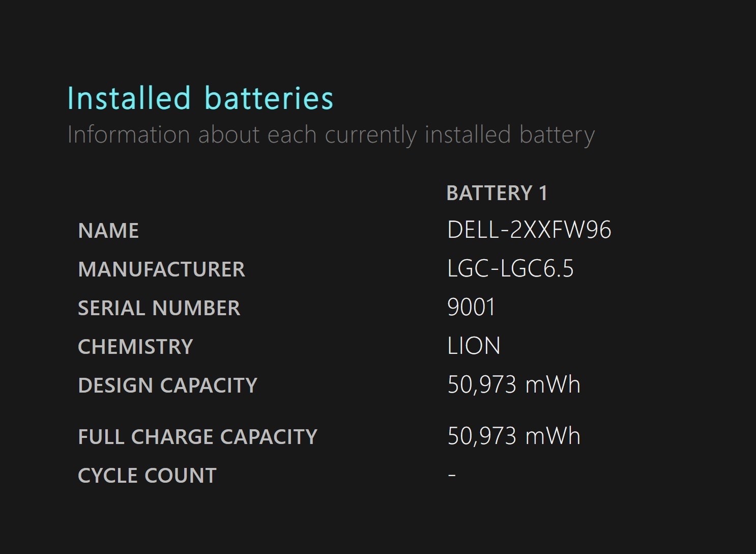756x554 pixels.
Task: Click the subtitle about currently installed battery
Action: pos(331,135)
